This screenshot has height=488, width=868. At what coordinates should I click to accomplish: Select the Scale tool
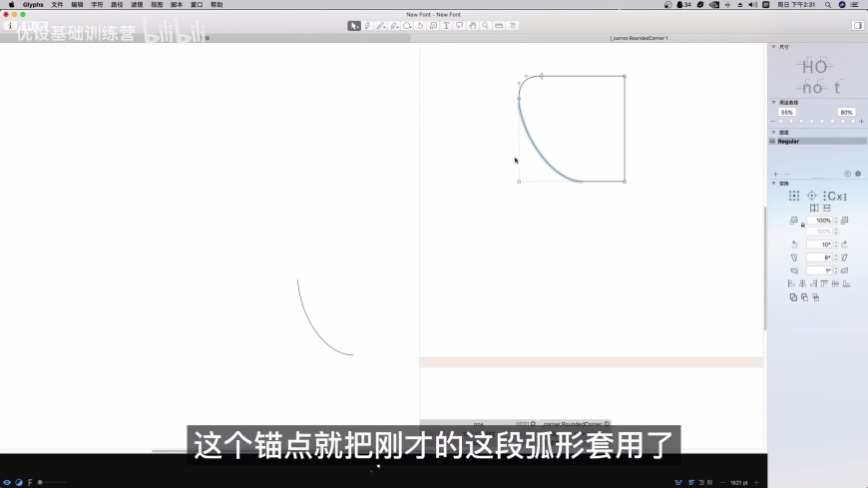click(x=433, y=26)
